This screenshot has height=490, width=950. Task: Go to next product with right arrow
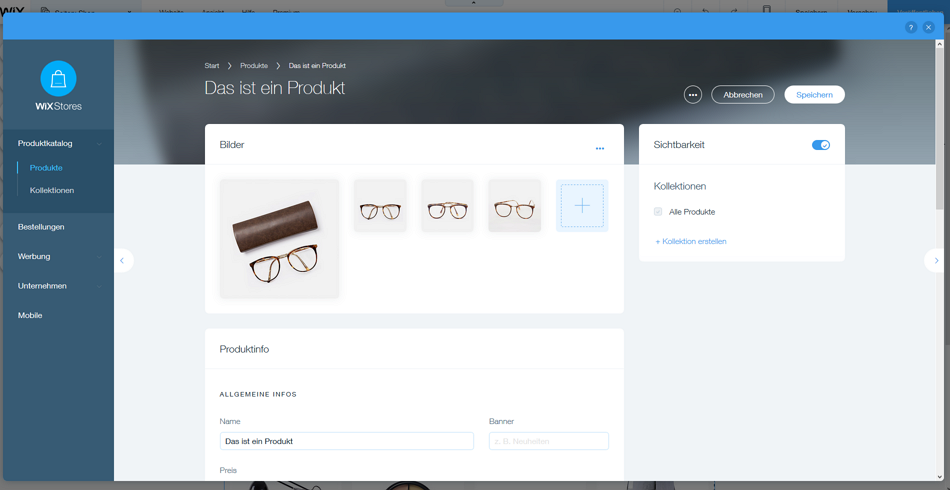click(936, 260)
